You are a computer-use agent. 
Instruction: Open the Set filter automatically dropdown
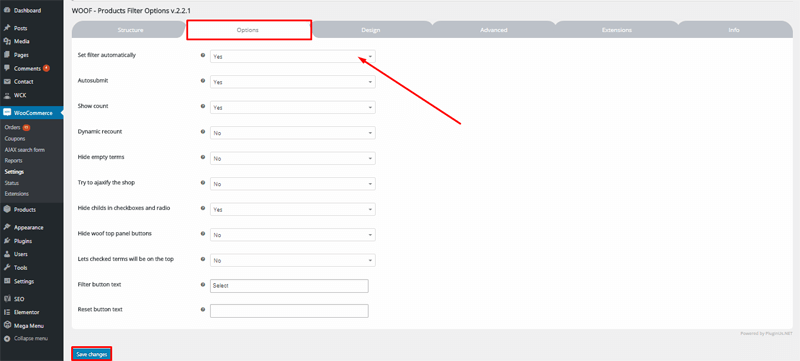coord(293,56)
